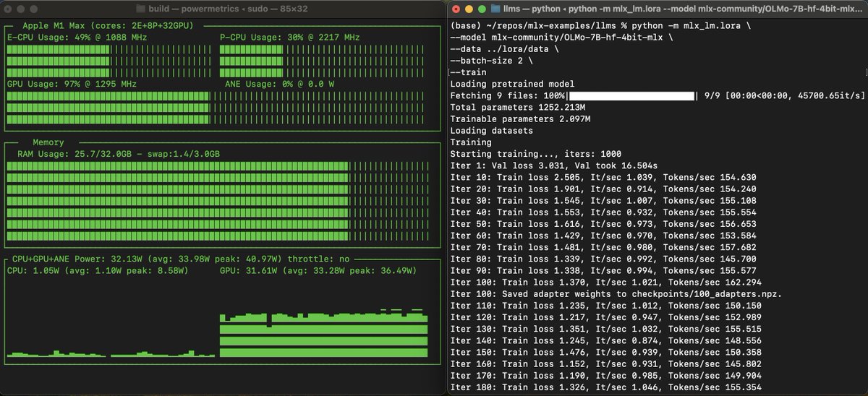868x396 pixels.
Task: Click Iter 160 Train loss 1.152 line
Action: pyautogui.click(x=605, y=365)
